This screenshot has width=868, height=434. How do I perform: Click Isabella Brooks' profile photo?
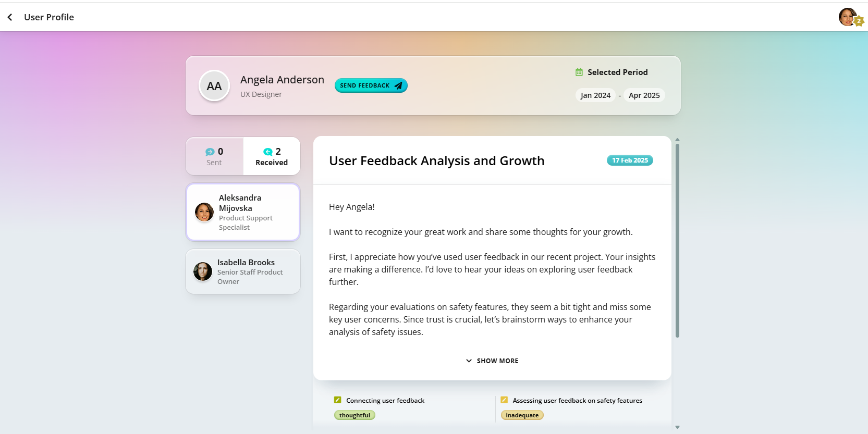[203, 271]
